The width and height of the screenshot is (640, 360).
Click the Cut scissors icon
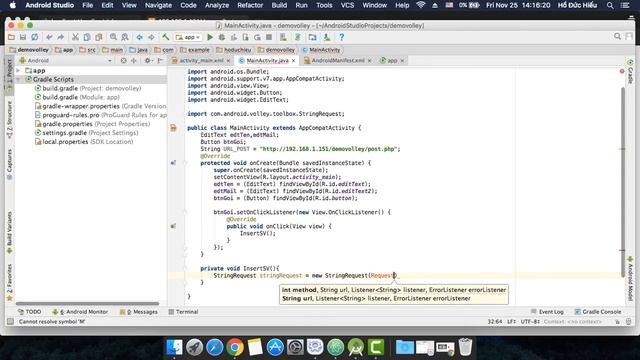click(x=75, y=37)
